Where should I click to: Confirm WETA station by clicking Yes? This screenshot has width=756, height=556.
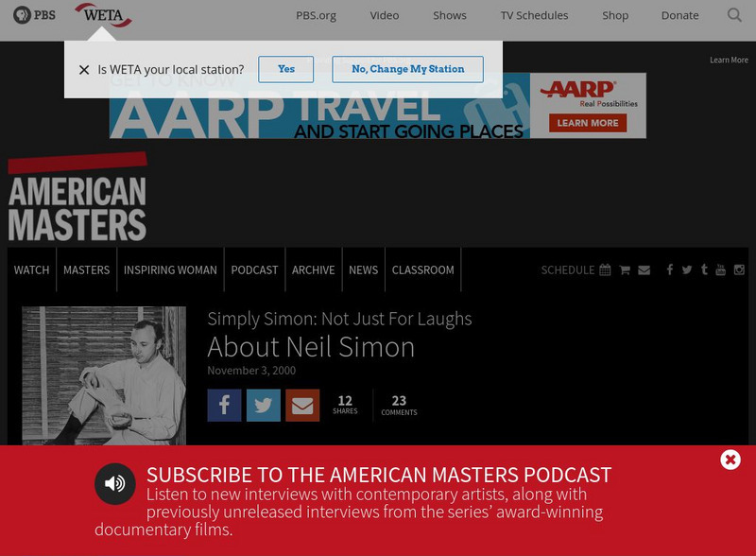click(285, 69)
